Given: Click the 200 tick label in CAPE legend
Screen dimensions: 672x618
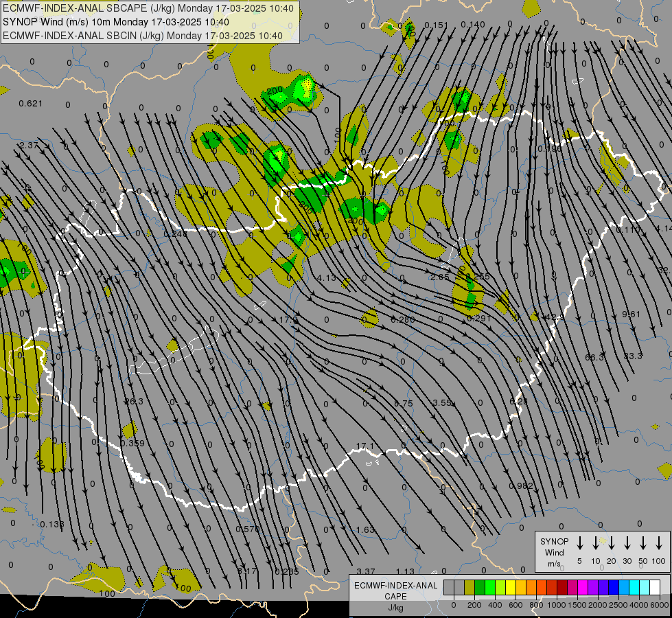Looking at the screenshot, I should 474,605.
